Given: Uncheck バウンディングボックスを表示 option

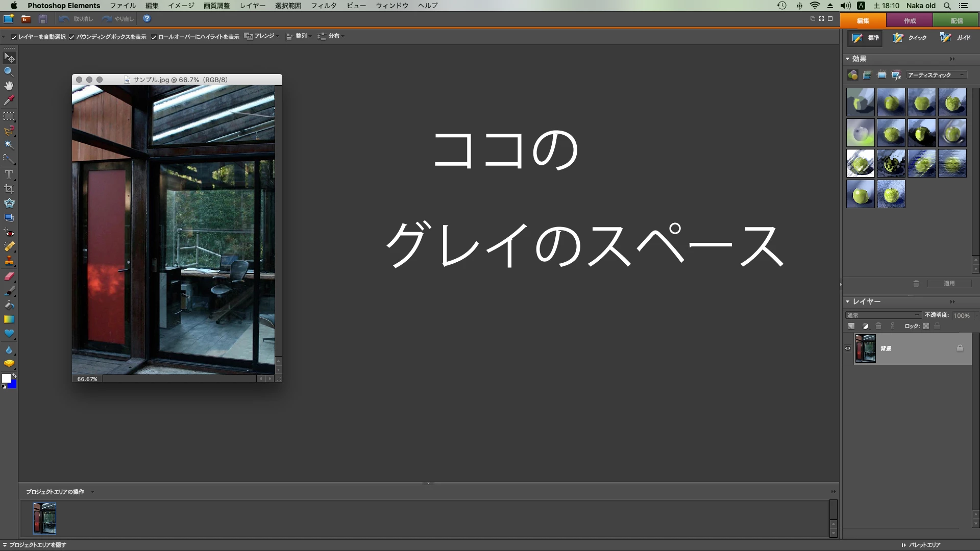Looking at the screenshot, I should pyautogui.click(x=72, y=37).
